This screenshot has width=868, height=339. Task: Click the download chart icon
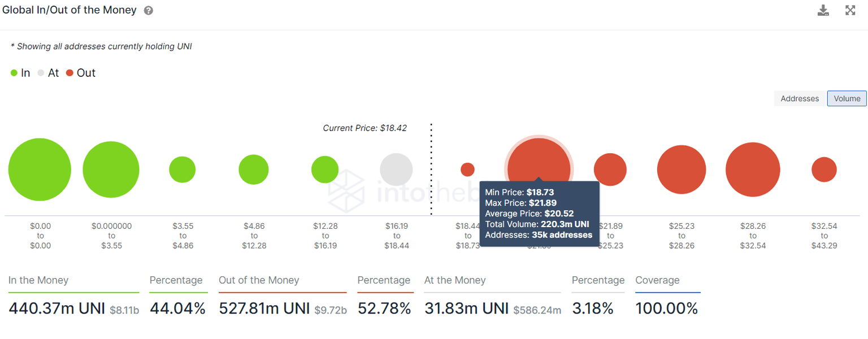(823, 10)
